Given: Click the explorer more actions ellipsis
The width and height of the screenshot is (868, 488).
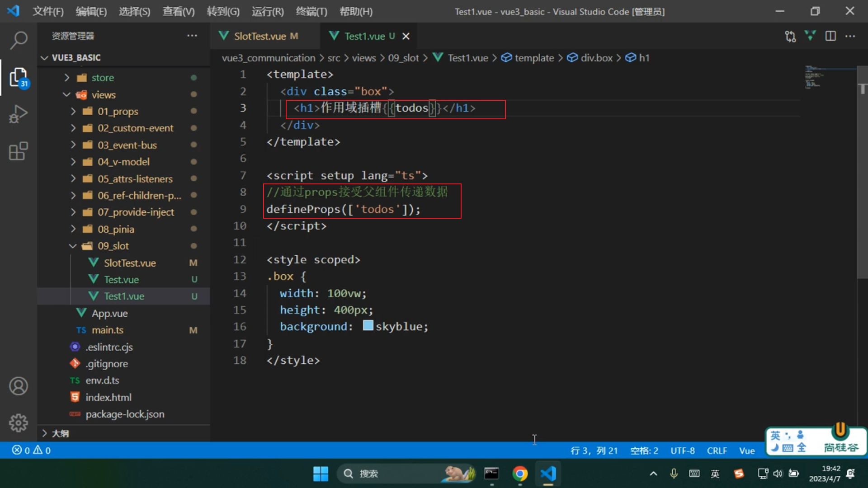Looking at the screenshot, I should tap(192, 36).
